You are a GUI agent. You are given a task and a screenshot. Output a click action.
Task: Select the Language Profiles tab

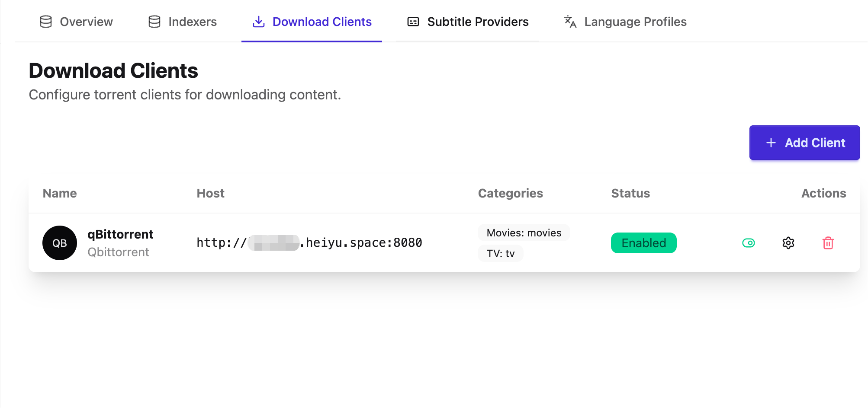coord(625,22)
